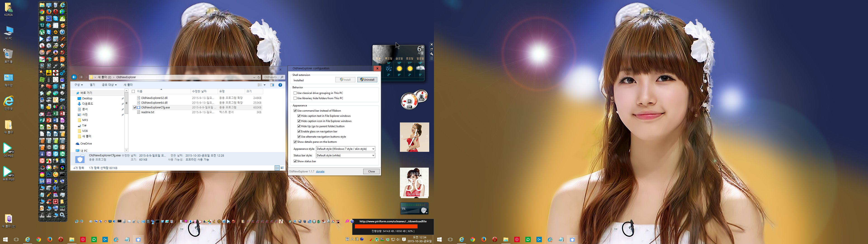Click the OldNewExplorerCfg.exe icon in details pane

(x=80, y=159)
